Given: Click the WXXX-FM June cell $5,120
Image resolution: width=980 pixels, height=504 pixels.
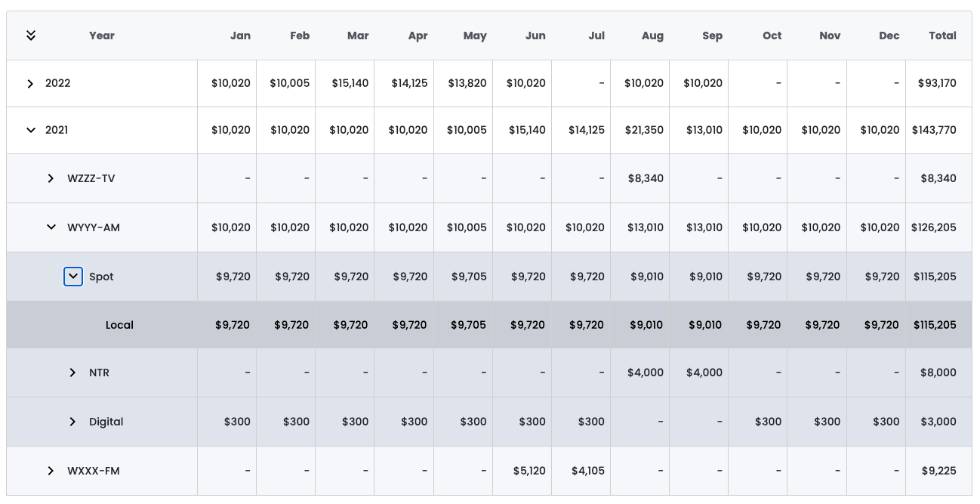Looking at the screenshot, I should coord(529,471).
